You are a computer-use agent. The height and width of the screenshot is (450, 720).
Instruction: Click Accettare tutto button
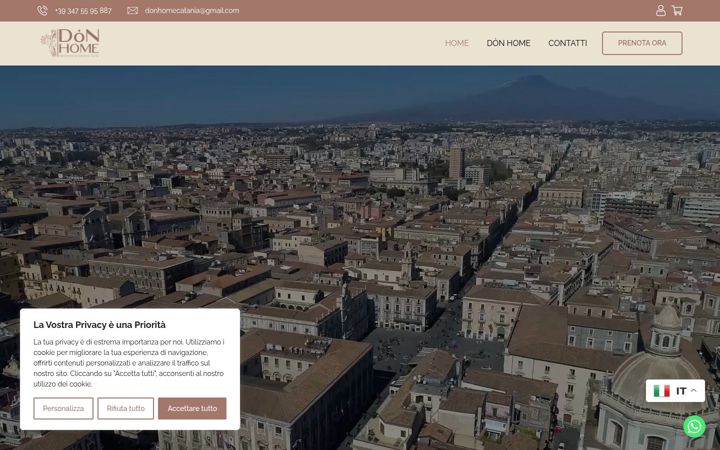pos(192,408)
